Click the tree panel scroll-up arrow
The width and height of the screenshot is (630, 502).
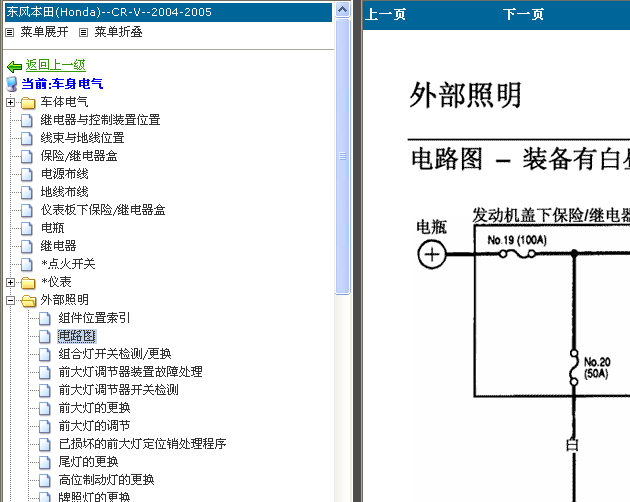[342, 10]
